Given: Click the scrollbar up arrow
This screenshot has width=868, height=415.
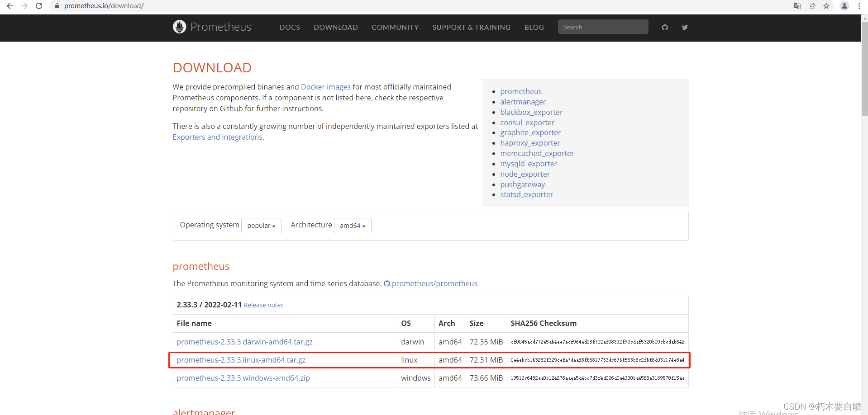Looking at the screenshot, I should point(864,18).
